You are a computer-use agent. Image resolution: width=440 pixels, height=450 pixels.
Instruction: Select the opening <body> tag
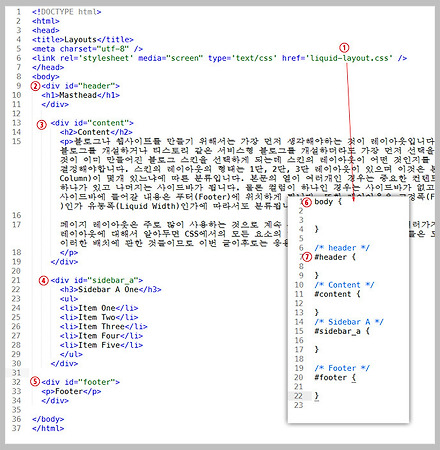46,77
